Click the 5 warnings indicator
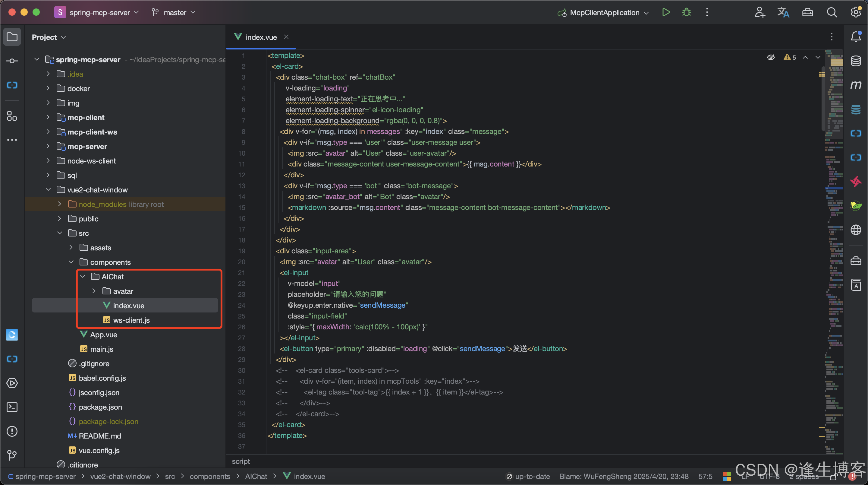The height and width of the screenshot is (485, 868). coord(790,57)
